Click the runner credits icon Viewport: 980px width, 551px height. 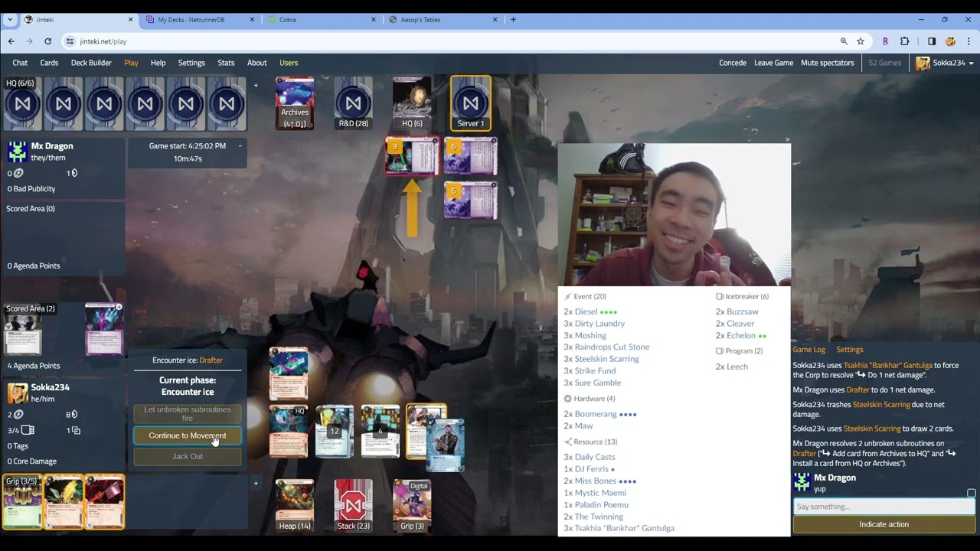click(x=74, y=415)
